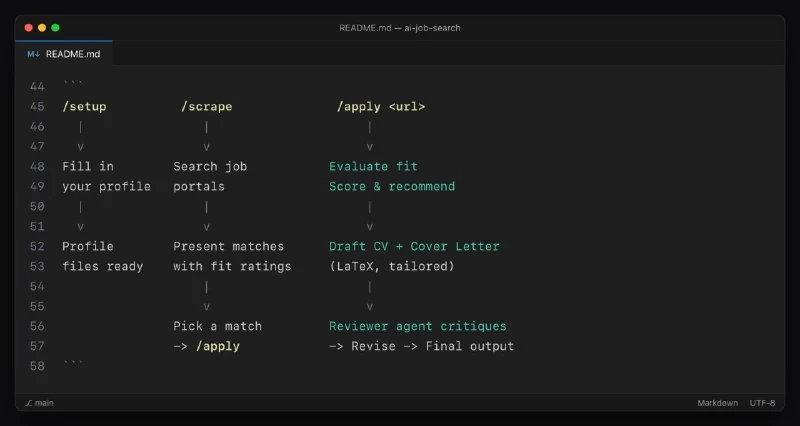
Task: Click line number 58 in gutter
Action: pos(37,366)
